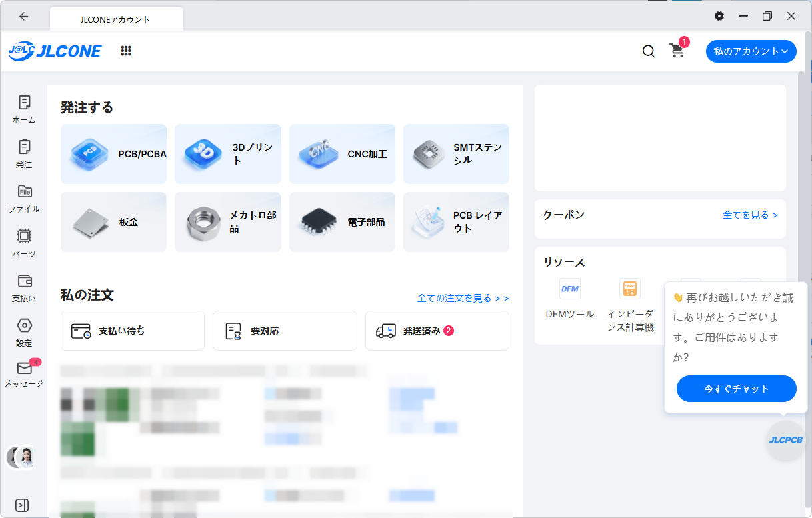
Task: Open the apps grid menu icon
Action: pos(126,51)
